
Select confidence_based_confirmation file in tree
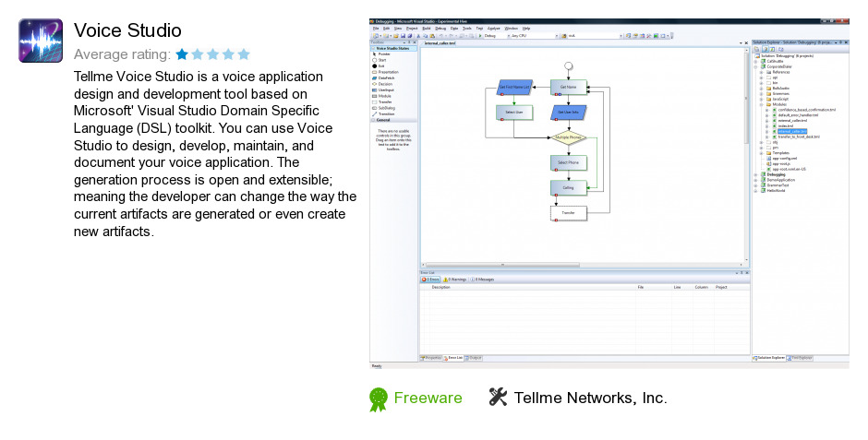pos(806,110)
